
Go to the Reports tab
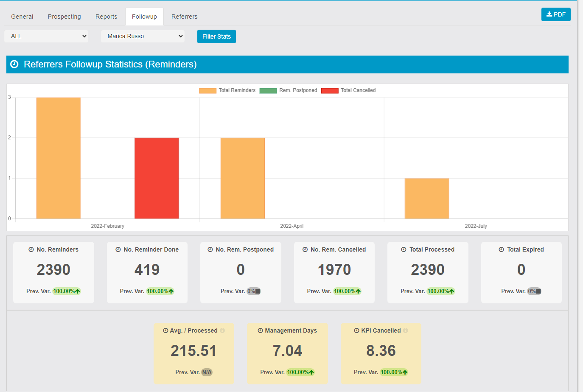(x=106, y=17)
